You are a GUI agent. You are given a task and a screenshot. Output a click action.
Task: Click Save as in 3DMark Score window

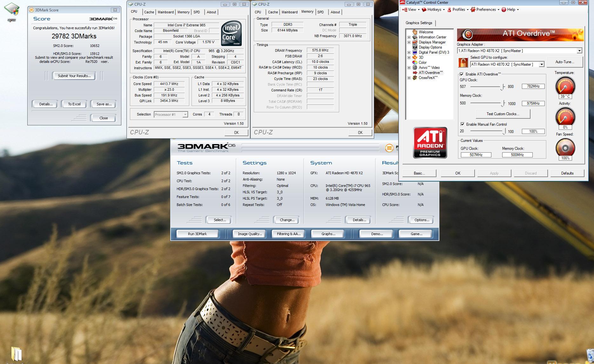pos(104,104)
